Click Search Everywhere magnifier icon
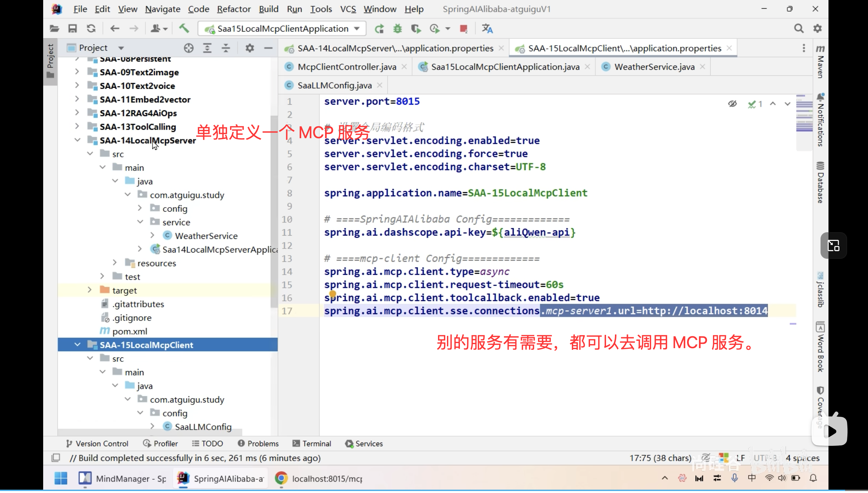 (x=799, y=29)
